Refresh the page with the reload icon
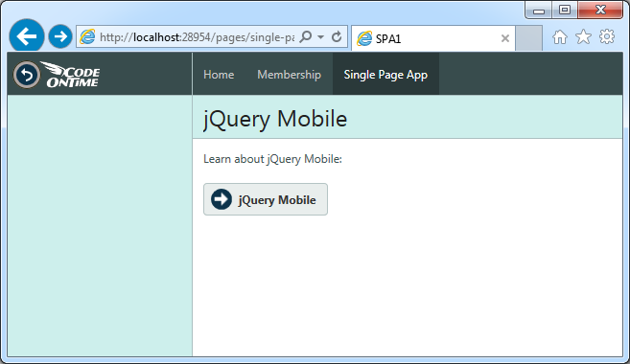 pos(337,37)
